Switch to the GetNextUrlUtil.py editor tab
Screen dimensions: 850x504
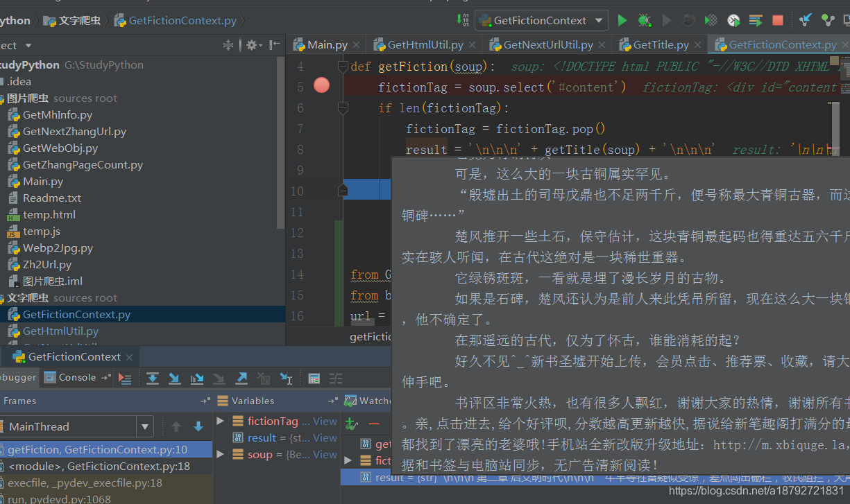tap(548, 44)
